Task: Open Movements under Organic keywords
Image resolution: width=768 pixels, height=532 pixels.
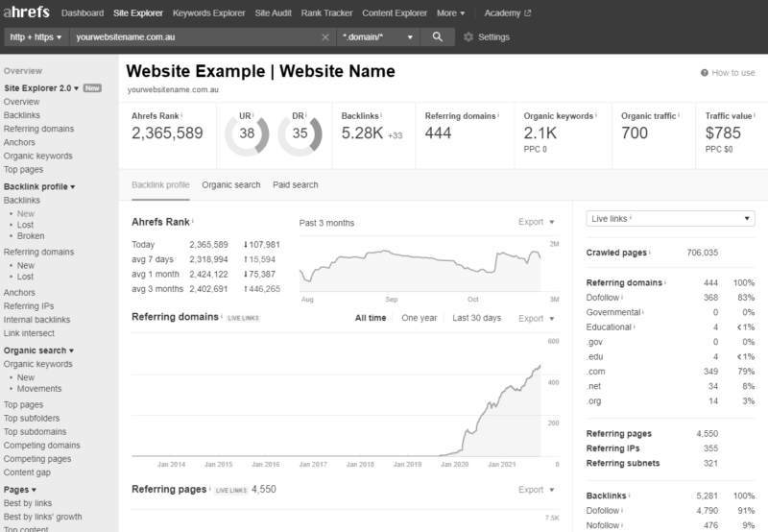Action: pyautogui.click(x=39, y=389)
